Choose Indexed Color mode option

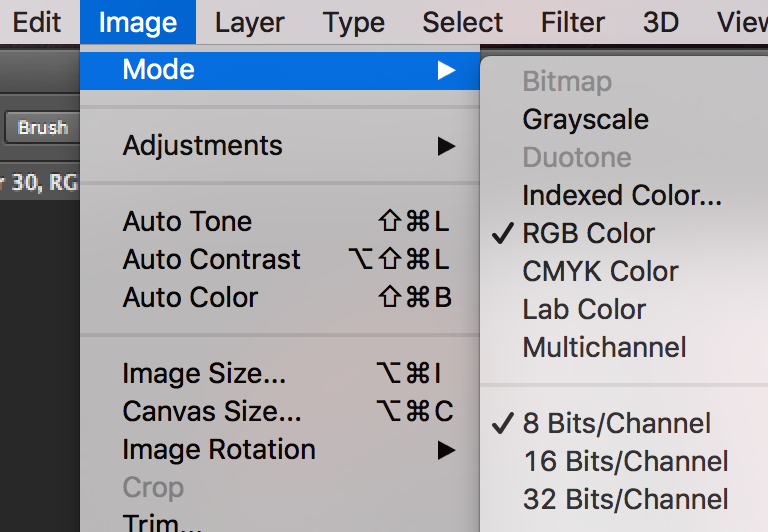[621, 196]
